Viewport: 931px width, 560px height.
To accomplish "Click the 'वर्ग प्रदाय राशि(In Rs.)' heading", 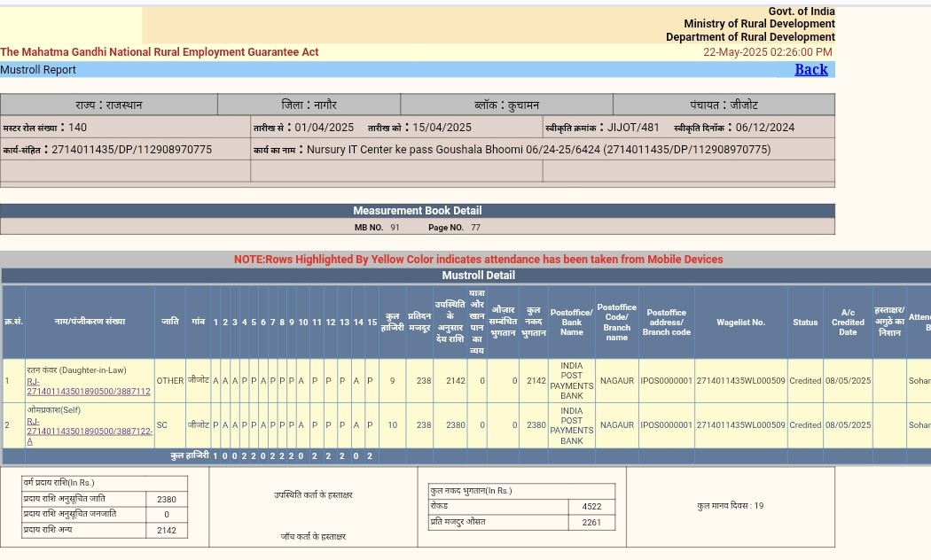I will (59, 483).
